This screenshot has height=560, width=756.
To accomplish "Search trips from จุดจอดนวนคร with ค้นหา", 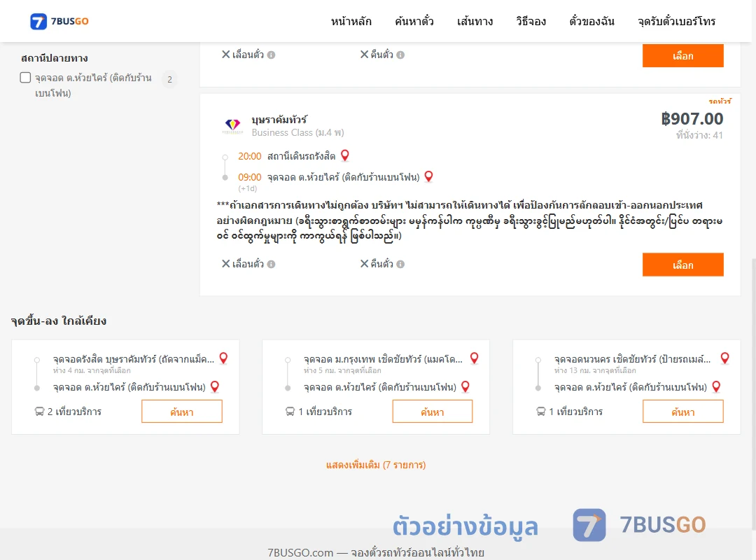I will point(682,412).
